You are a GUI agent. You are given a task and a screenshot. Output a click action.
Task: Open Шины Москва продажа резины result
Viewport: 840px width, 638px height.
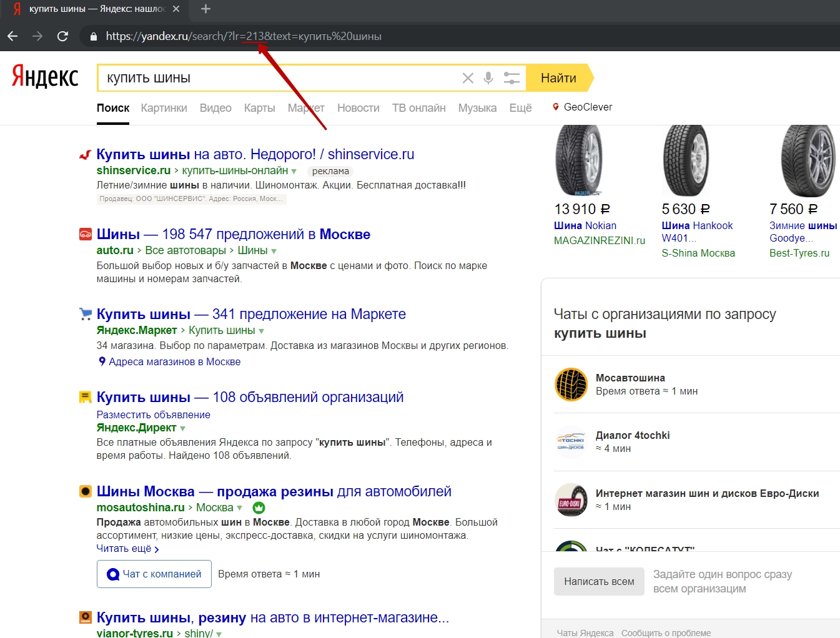274,491
